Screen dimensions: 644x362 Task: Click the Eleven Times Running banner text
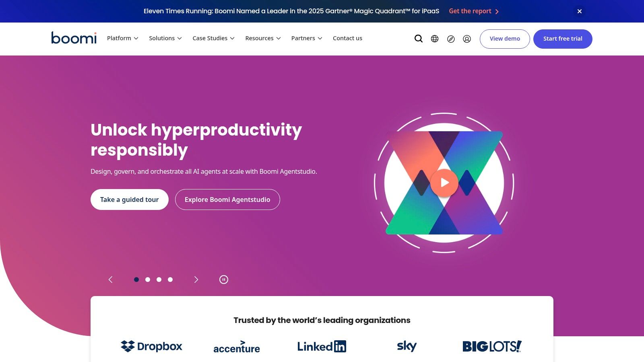point(291,11)
